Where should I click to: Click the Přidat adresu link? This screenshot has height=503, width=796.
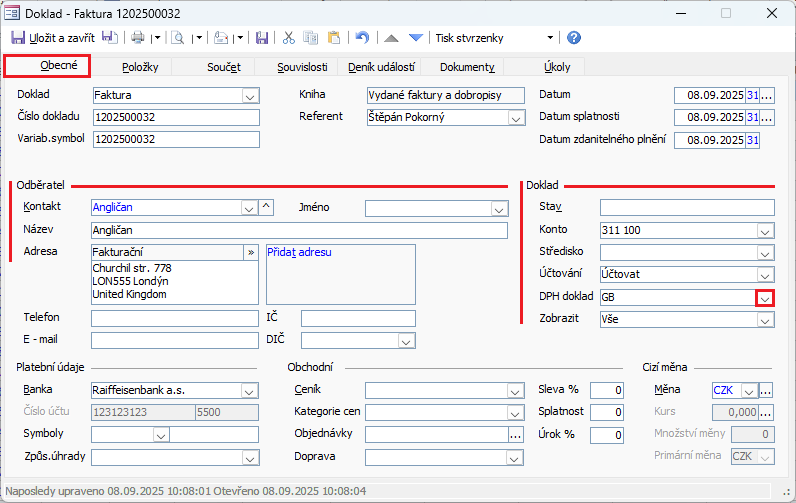coord(300,252)
